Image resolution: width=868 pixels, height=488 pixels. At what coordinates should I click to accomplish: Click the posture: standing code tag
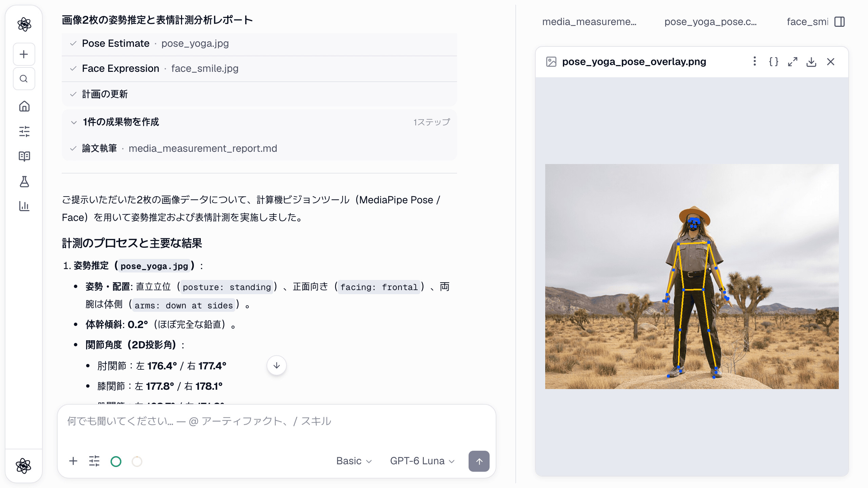coord(227,287)
